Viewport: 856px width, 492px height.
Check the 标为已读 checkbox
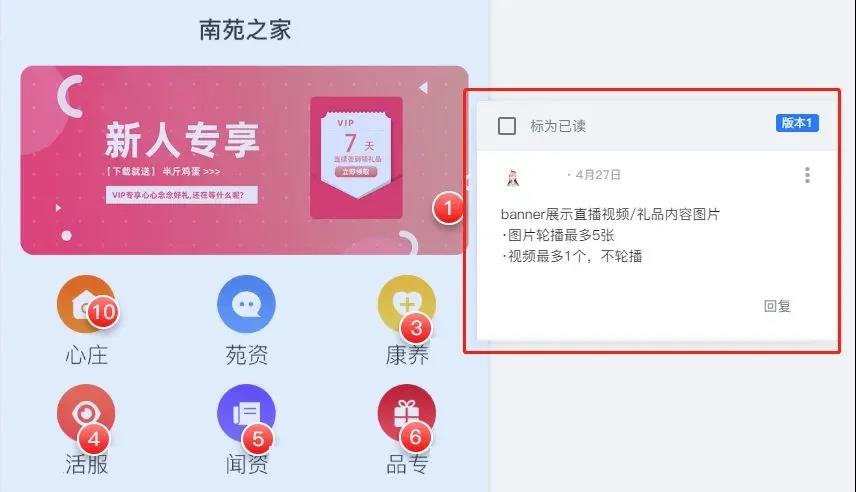(x=507, y=126)
